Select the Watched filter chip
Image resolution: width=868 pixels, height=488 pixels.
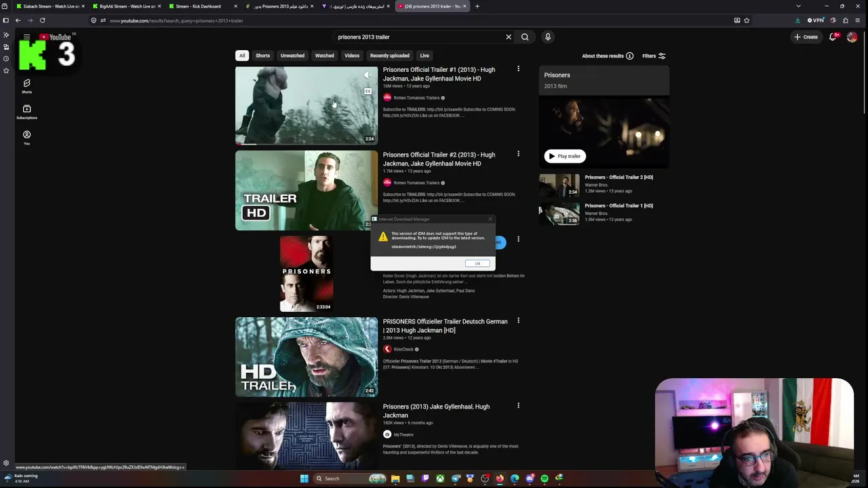[324, 56]
